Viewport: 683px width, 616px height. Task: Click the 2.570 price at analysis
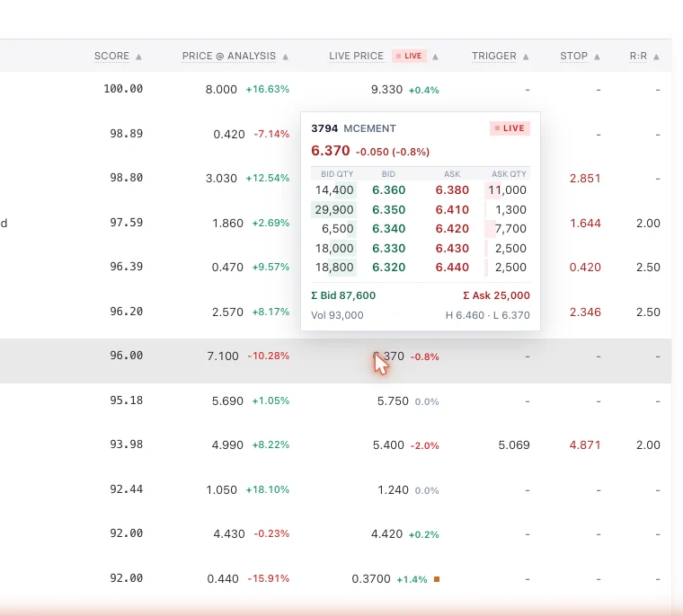pyautogui.click(x=227, y=312)
